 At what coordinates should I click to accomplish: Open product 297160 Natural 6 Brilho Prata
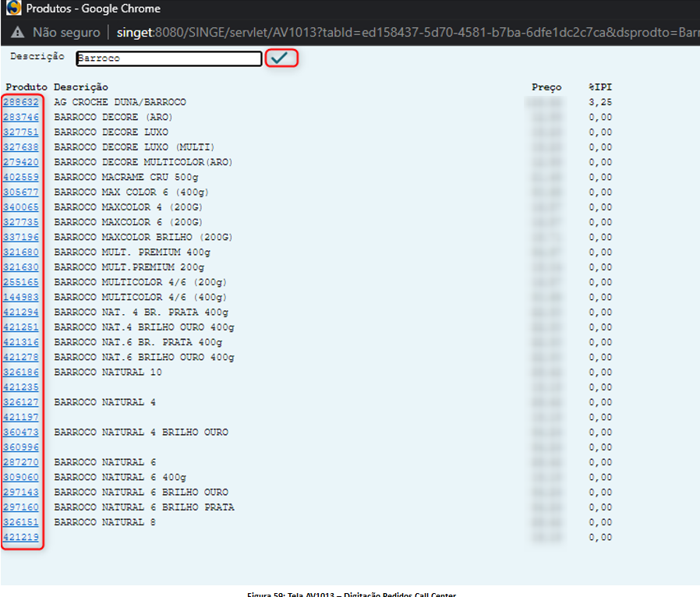(x=21, y=507)
